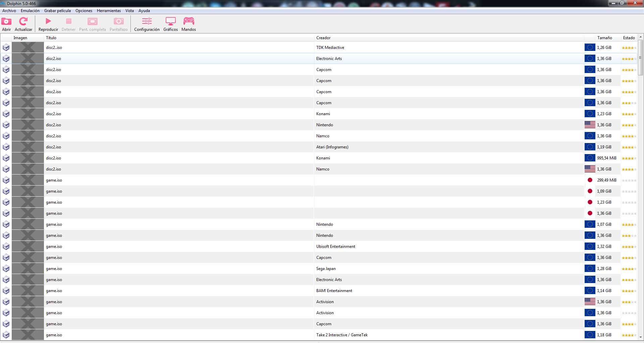Click star rating in the 995,54 MiB row
This screenshot has height=343, width=644.
pyautogui.click(x=629, y=158)
